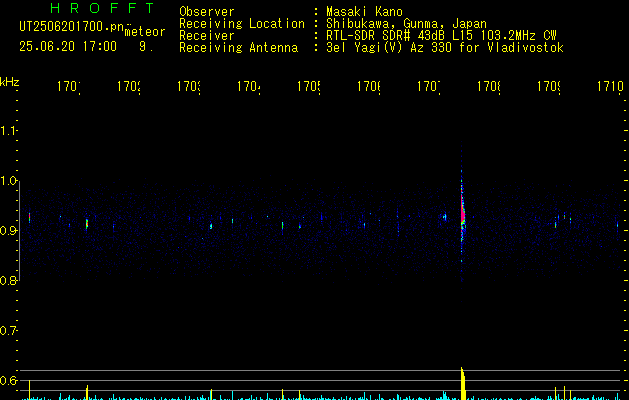Click the 1.0 frequency axis label

tap(8, 181)
